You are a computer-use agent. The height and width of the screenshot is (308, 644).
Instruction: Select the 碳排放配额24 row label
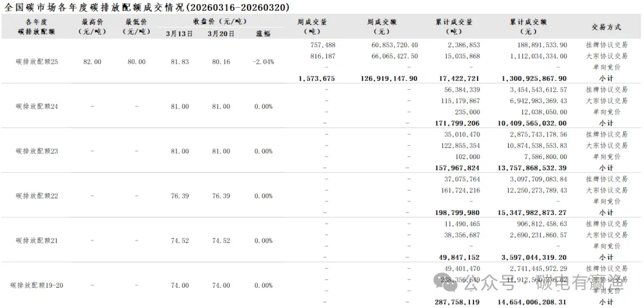37,107
